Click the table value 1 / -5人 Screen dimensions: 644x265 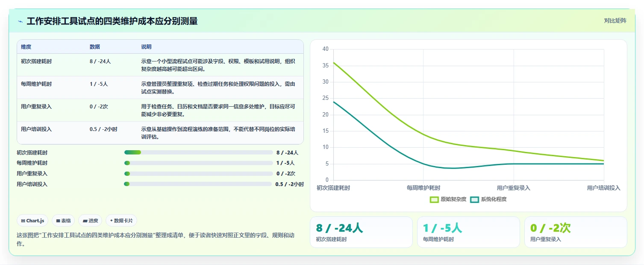tap(99, 84)
